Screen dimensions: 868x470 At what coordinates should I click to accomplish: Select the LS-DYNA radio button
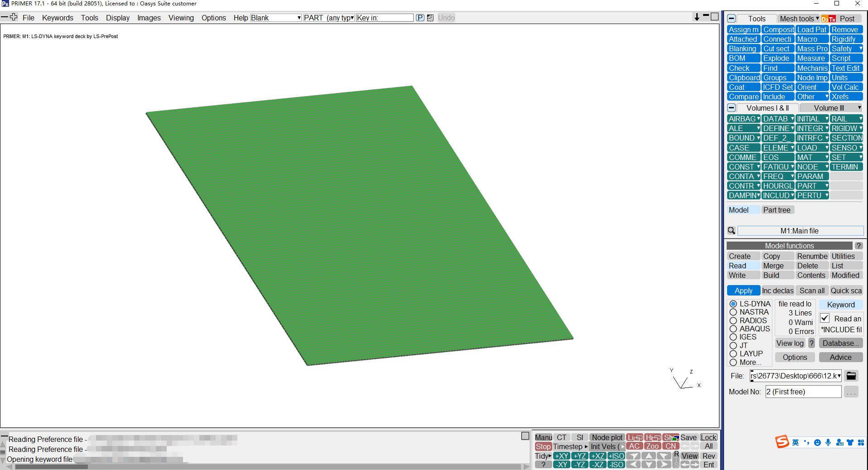(x=733, y=304)
